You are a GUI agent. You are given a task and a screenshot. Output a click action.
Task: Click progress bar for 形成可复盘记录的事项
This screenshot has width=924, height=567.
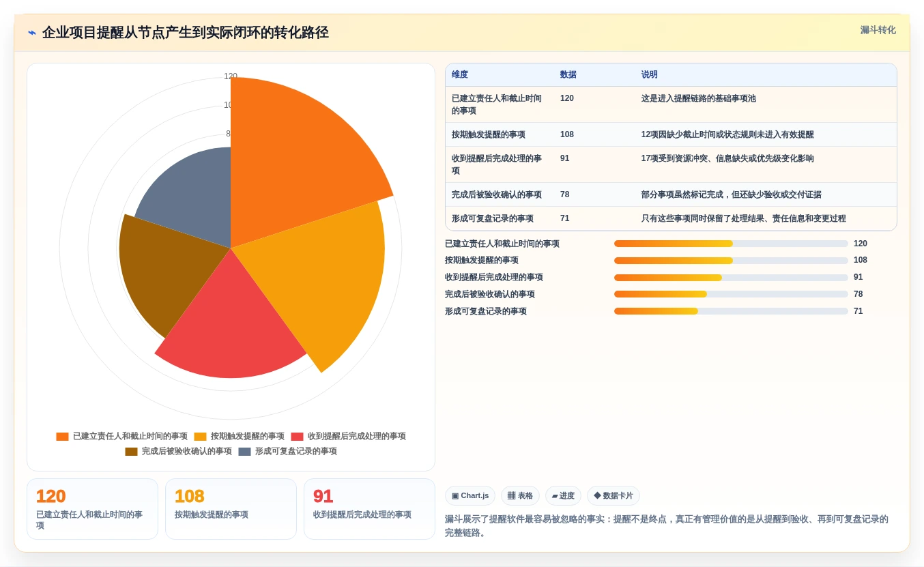point(731,311)
